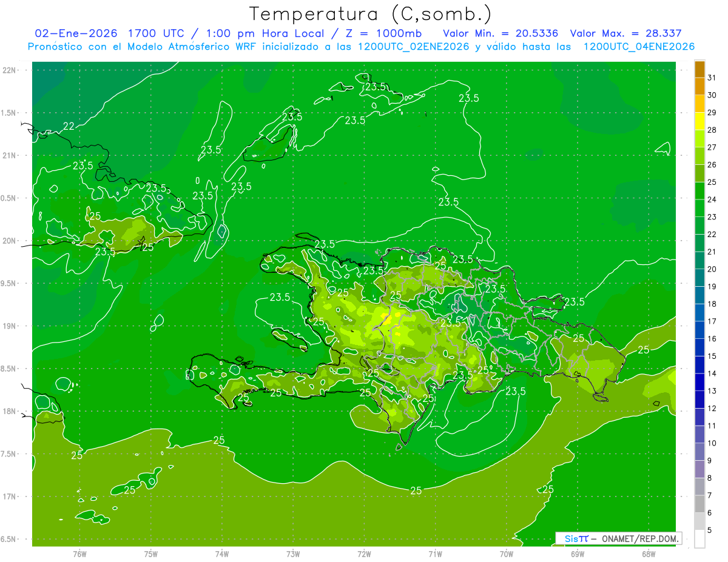
Task: Click legend scale value "28"
Action: [712, 130]
